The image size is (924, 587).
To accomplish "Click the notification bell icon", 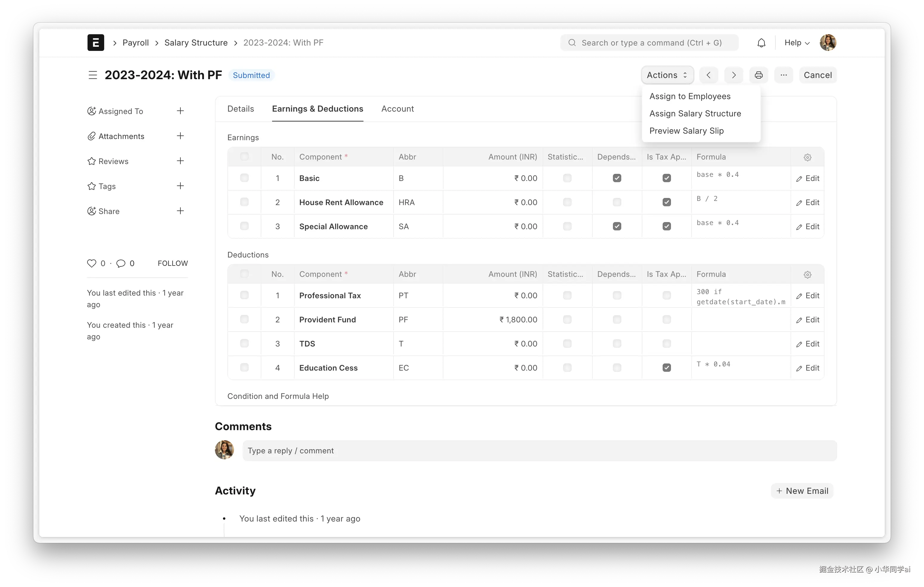I will tap(761, 43).
